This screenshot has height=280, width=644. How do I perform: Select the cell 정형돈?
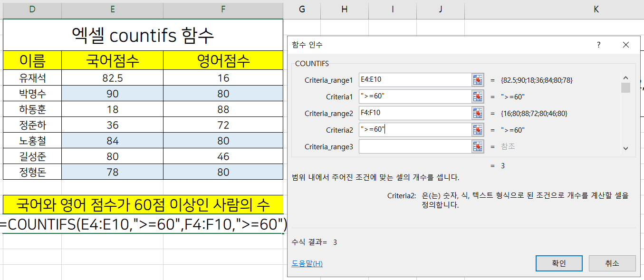click(x=32, y=172)
